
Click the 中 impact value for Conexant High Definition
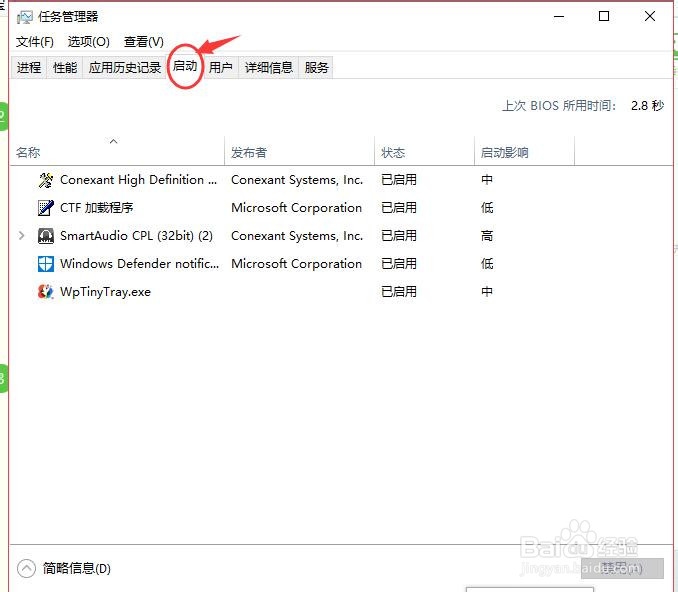pyautogui.click(x=487, y=180)
